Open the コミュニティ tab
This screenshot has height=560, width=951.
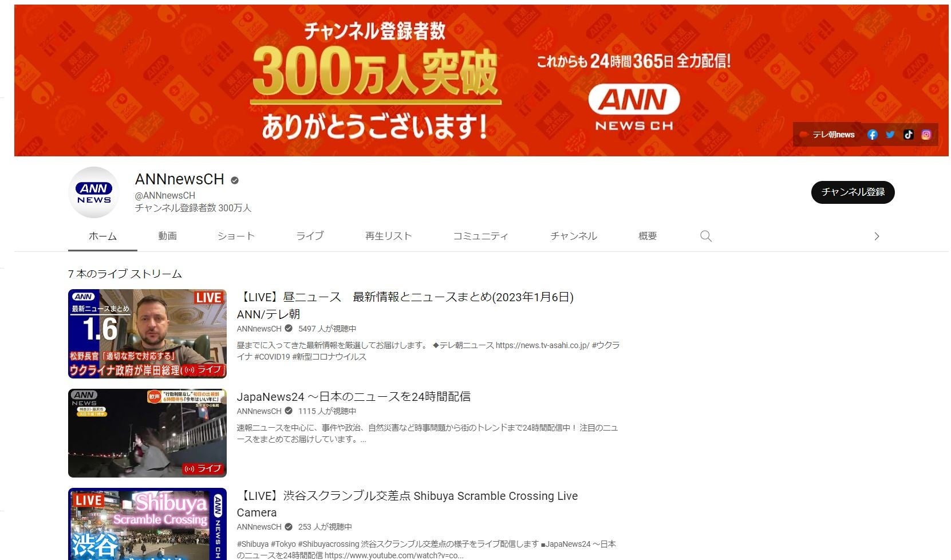click(482, 235)
